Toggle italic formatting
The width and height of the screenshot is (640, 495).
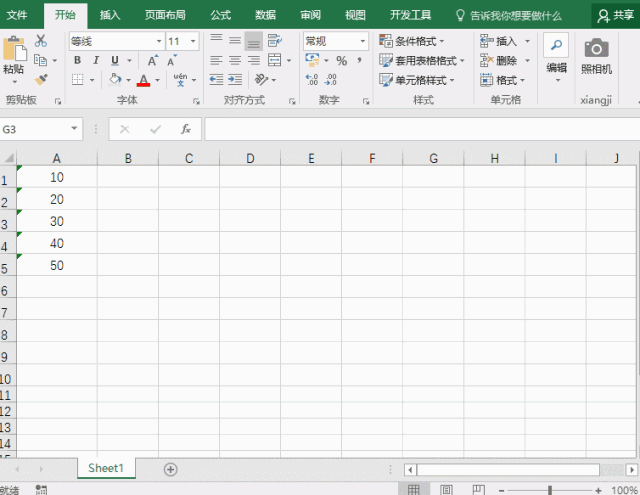(x=96, y=61)
